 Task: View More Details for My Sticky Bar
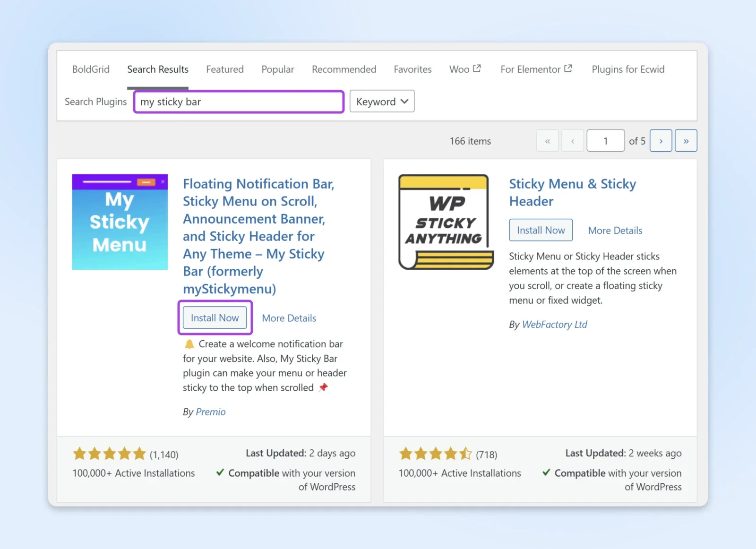click(289, 318)
